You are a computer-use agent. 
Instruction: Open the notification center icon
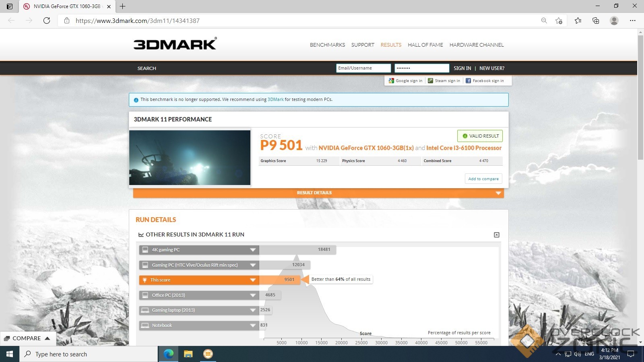pos(631,354)
